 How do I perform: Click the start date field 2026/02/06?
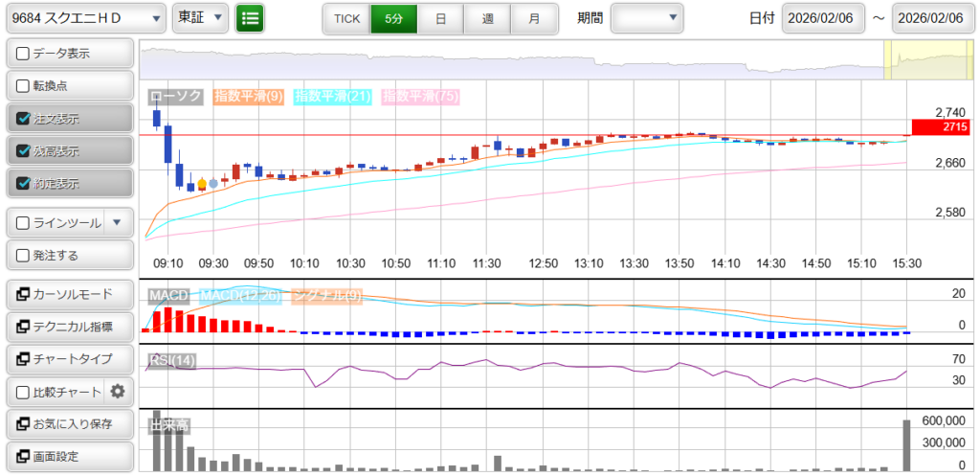tap(823, 18)
